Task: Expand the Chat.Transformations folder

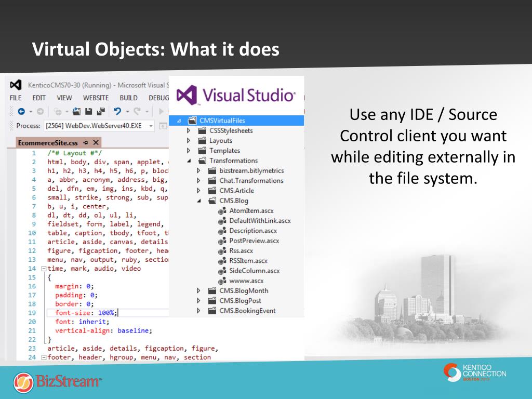Action: point(199,181)
